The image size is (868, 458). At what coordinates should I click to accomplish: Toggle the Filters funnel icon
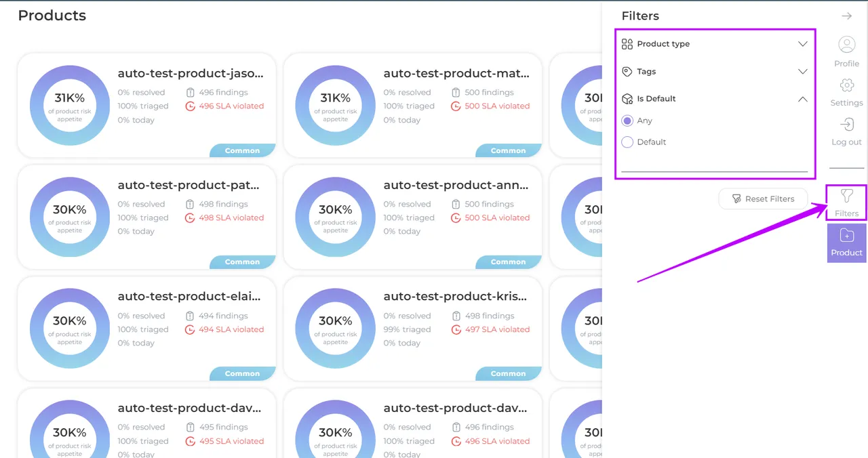tap(846, 196)
